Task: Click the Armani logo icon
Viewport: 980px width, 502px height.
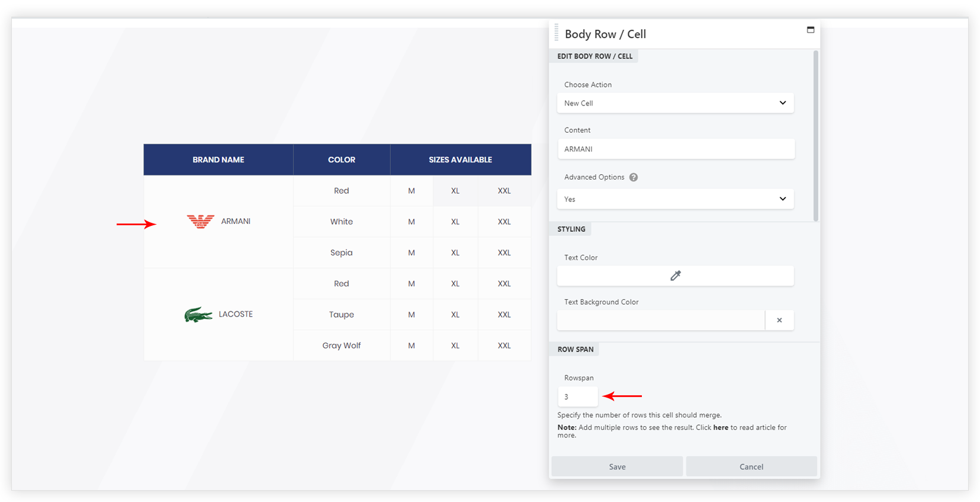Action: 200,222
